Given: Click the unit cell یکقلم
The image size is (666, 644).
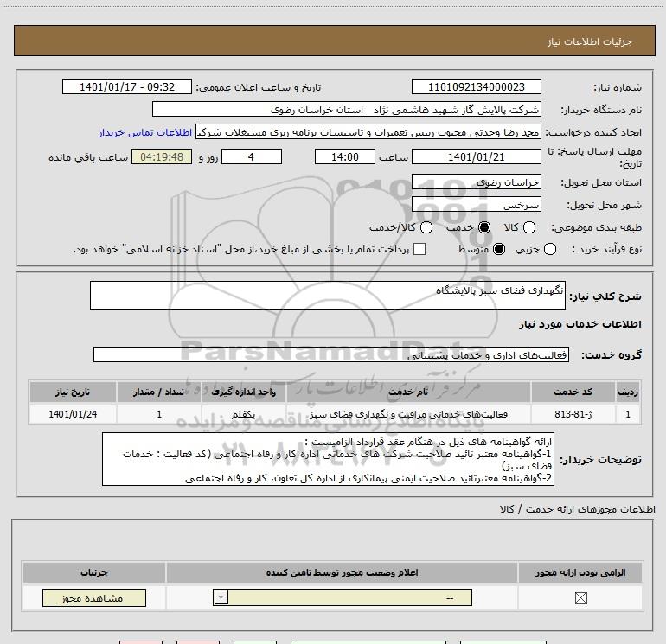Looking at the screenshot, I should [x=243, y=414].
